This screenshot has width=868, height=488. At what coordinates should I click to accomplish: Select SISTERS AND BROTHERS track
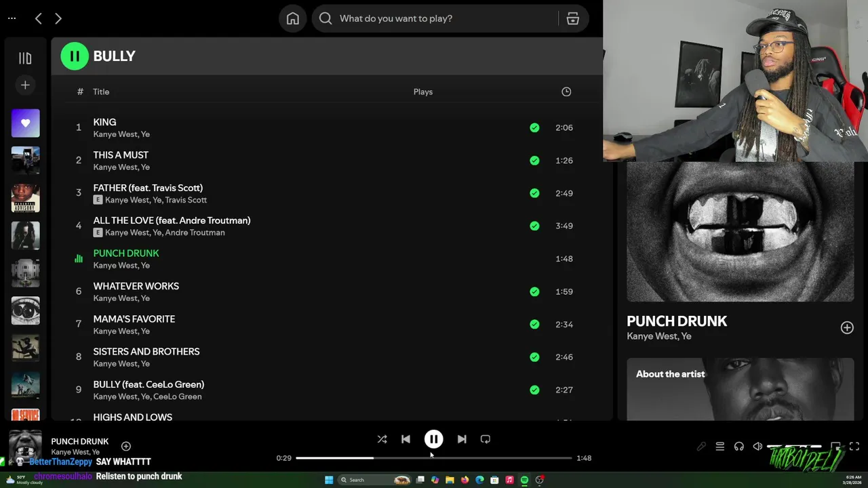point(146,352)
